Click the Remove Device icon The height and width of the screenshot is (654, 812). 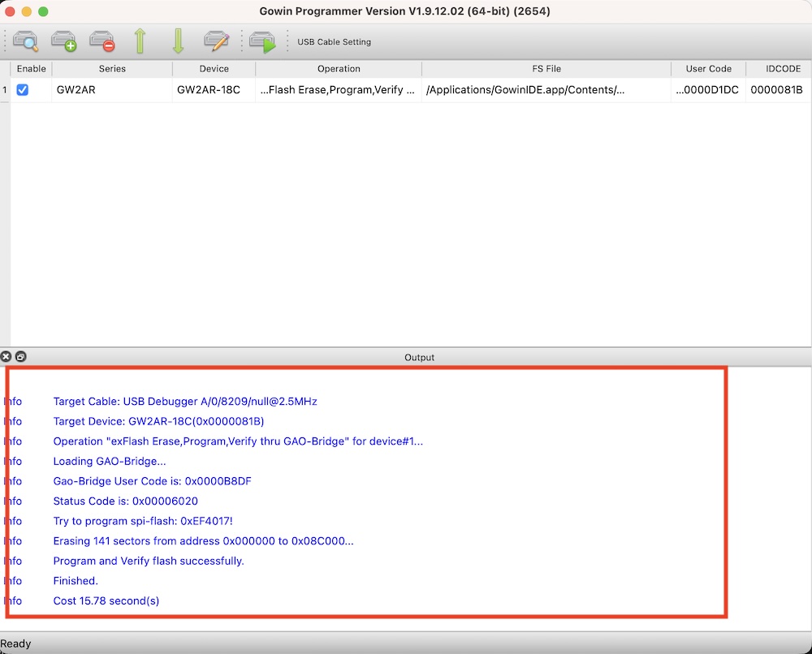[x=101, y=41]
